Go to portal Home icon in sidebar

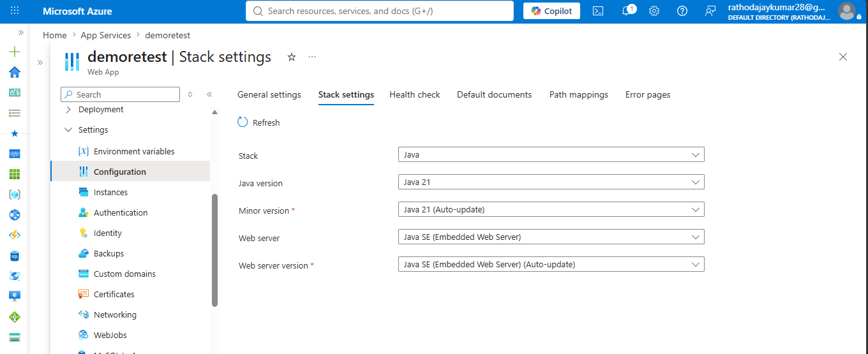point(15,72)
